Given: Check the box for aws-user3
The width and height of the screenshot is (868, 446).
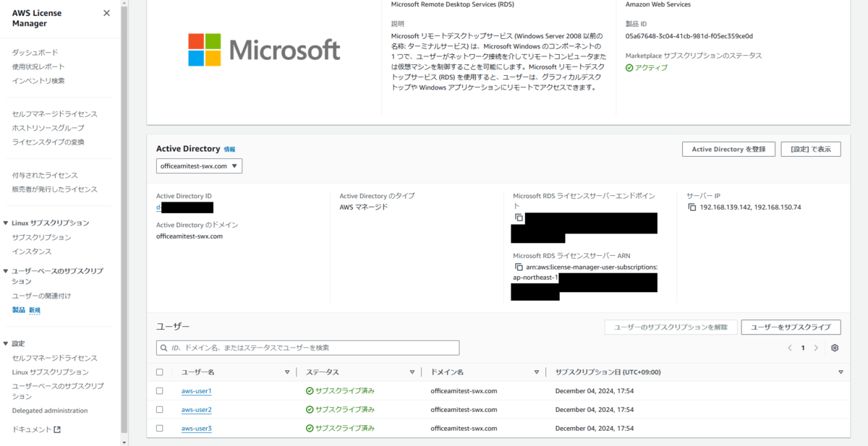Looking at the screenshot, I should [160, 428].
